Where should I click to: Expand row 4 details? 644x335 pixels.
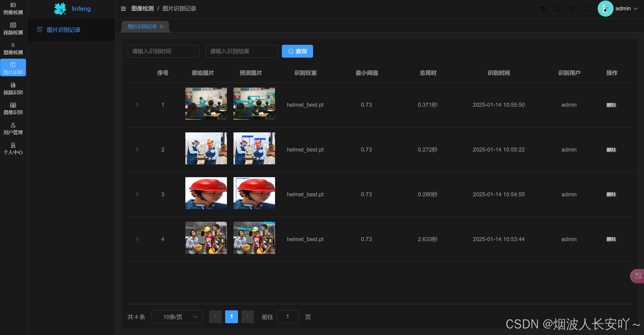137,239
